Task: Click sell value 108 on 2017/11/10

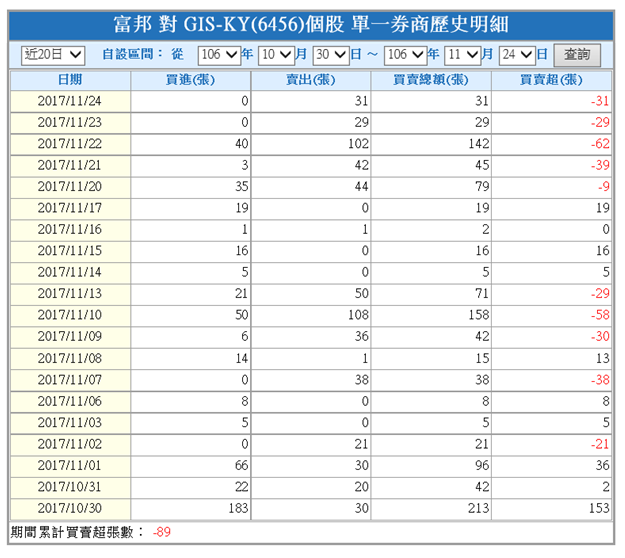Action: [x=358, y=315]
